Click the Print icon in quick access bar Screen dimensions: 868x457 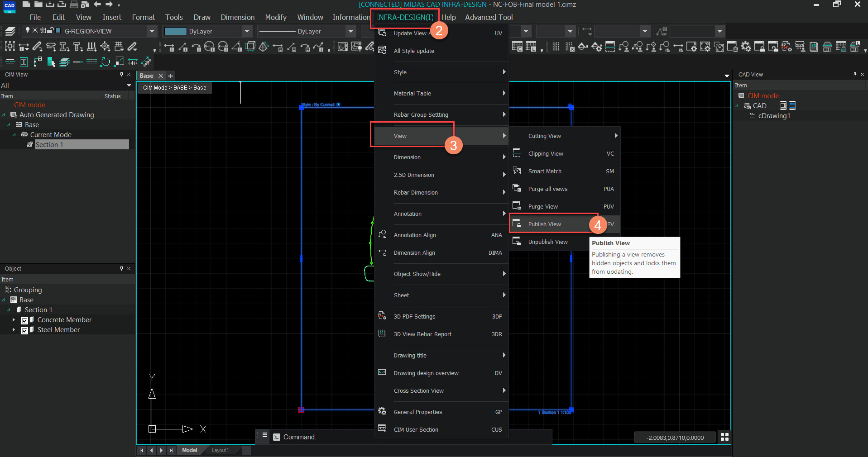[x=74, y=5]
